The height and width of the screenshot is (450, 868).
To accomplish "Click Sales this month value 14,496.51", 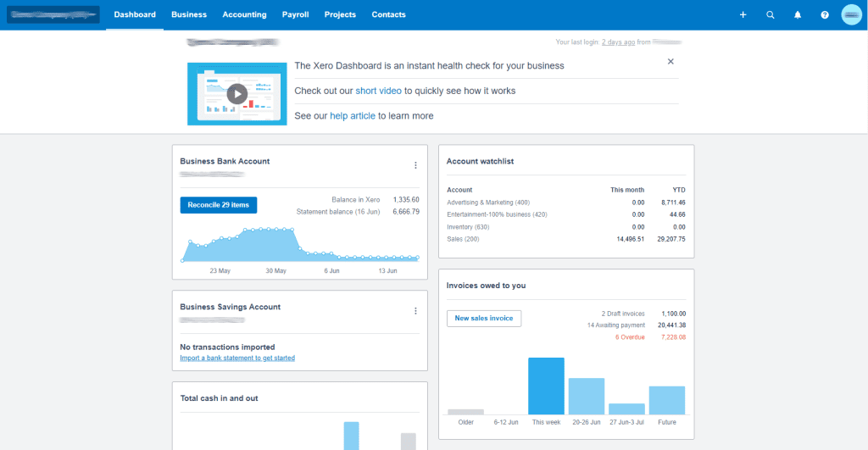I will [631, 239].
